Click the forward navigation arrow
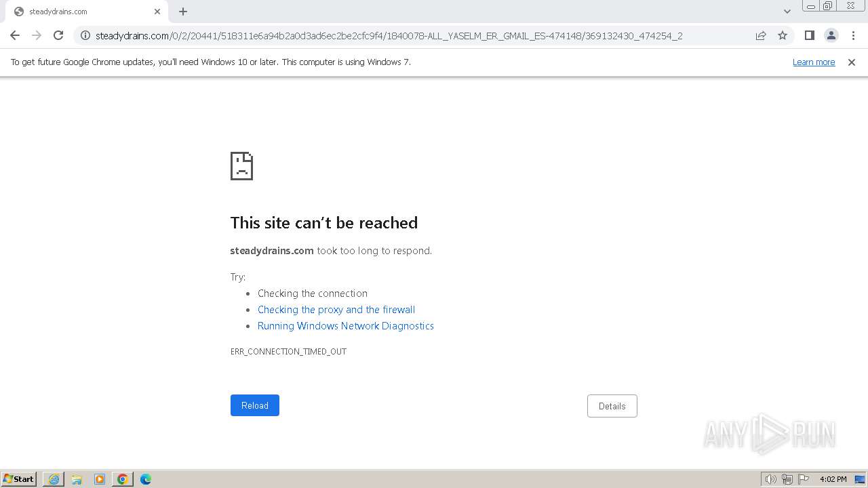Viewport: 868px width, 488px height. point(37,35)
